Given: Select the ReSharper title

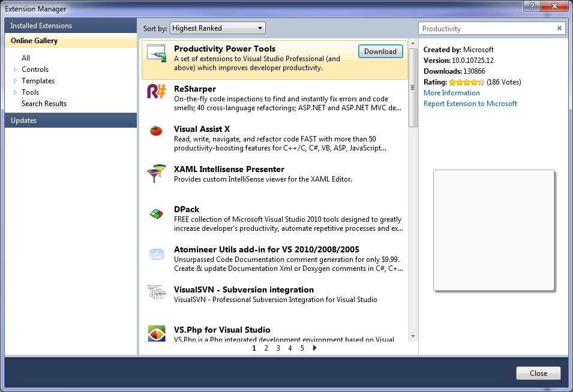Looking at the screenshot, I should [x=195, y=89].
